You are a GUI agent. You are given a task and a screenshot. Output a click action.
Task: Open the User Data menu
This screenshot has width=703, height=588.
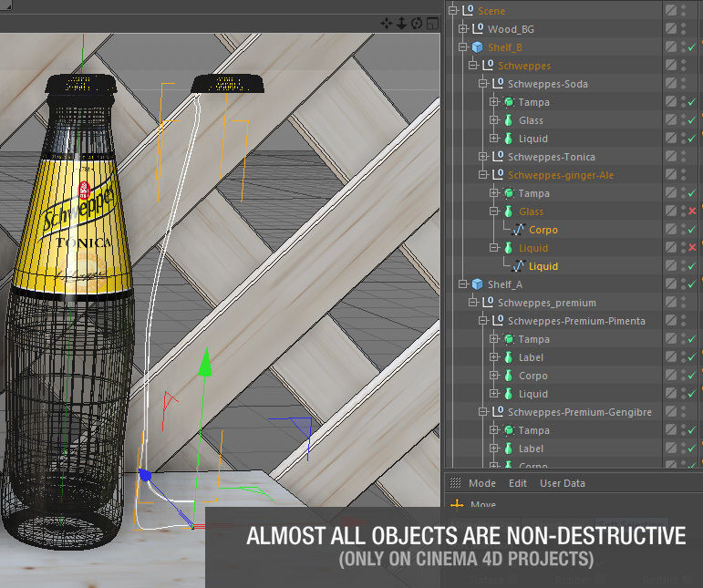tap(563, 483)
